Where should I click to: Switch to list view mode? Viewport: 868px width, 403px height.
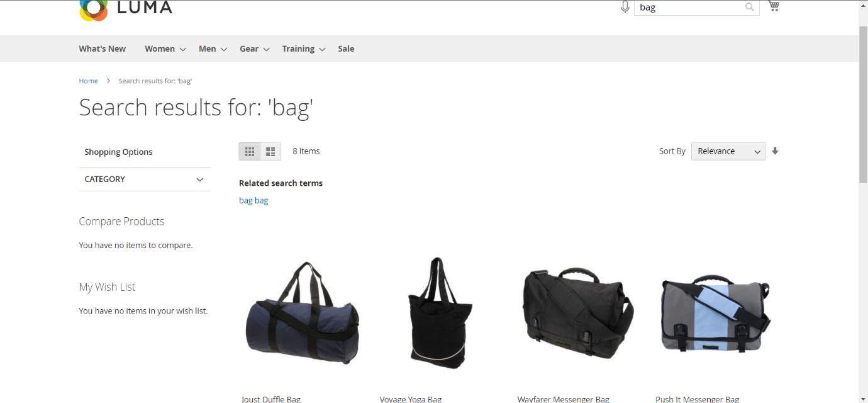(270, 152)
